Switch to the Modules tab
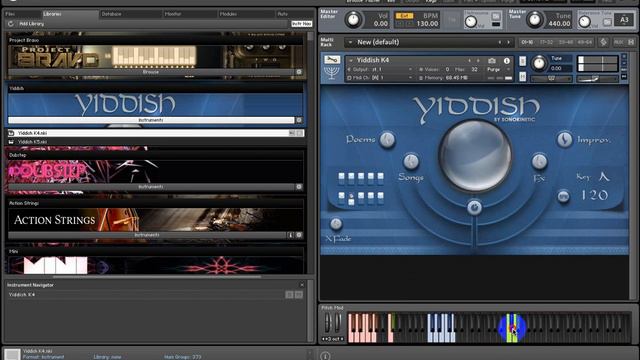 pos(246,14)
